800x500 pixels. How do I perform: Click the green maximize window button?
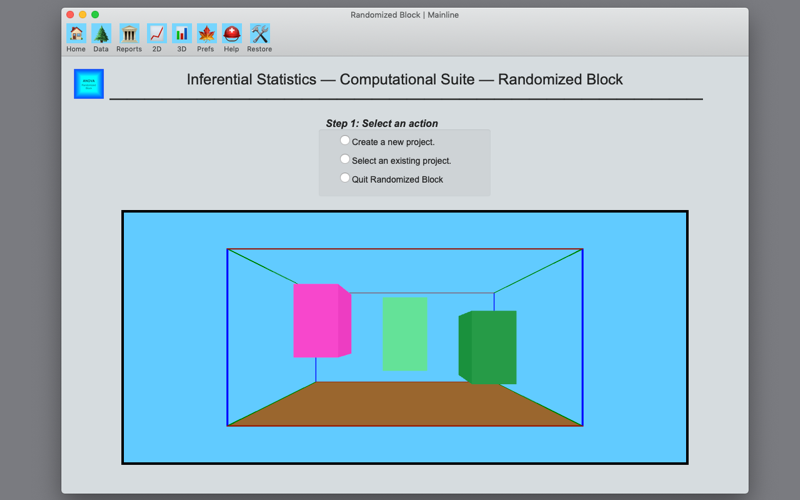click(x=95, y=15)
